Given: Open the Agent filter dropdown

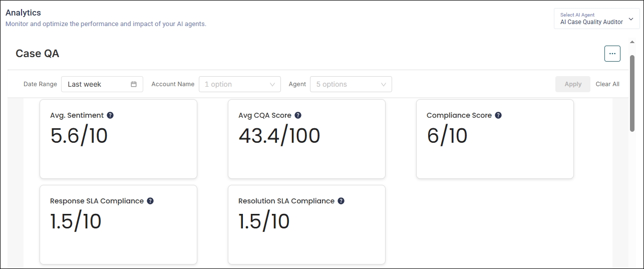Looking at the screenshot, I should point(351,84).
